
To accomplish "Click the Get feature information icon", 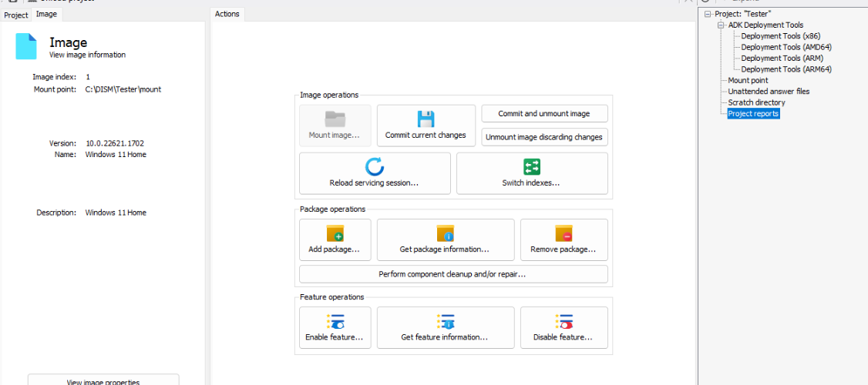I will [445, 322].
